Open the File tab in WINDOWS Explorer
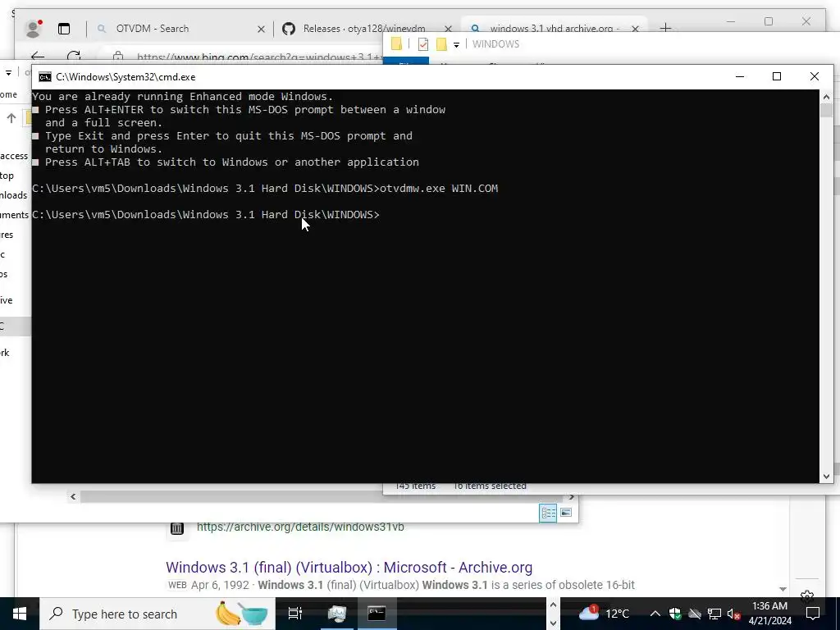The height and width of the screenshot is (630, 840). 405,62
